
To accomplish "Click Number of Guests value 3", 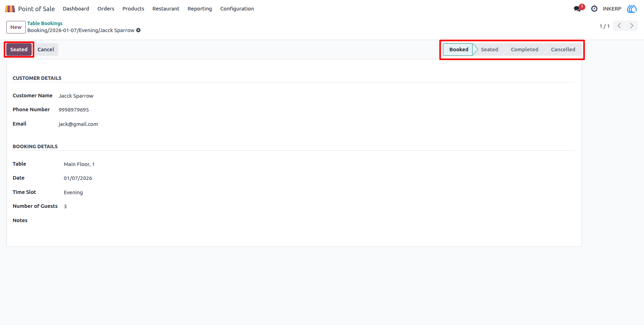I will [x=65, y=206].
